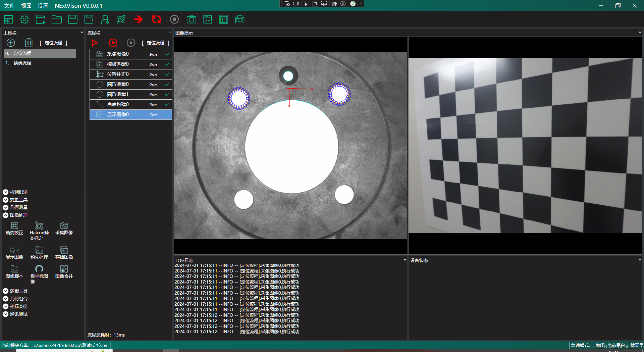Collapse the 图像处理 category section
Image resolution: width=644 pixels, height=352 pixels.
pos(5,215)
